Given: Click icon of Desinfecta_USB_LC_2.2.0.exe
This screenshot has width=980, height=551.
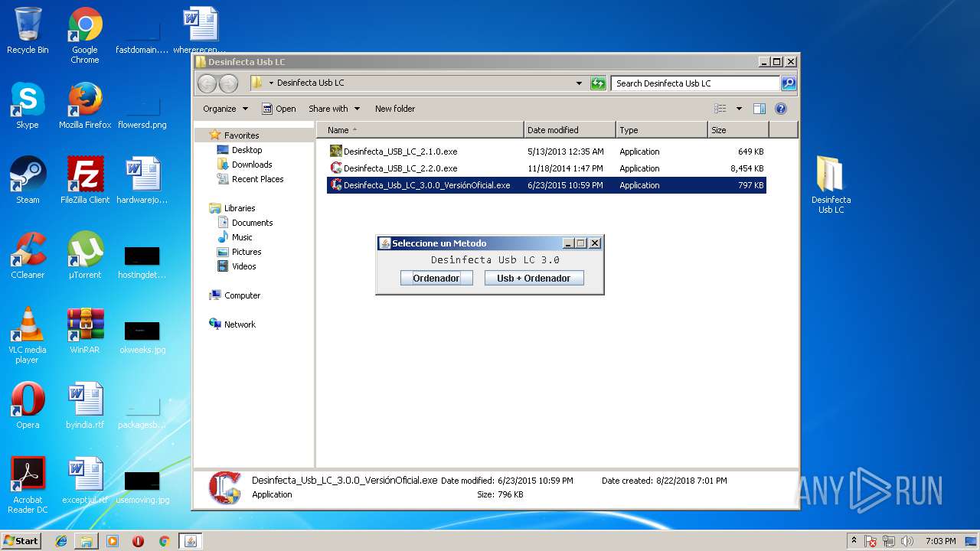Looking at the screenshot, I should (335, 168).
